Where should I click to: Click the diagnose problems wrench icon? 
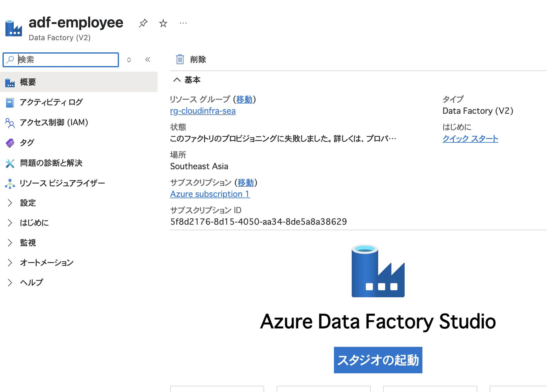tap(10, 163)
